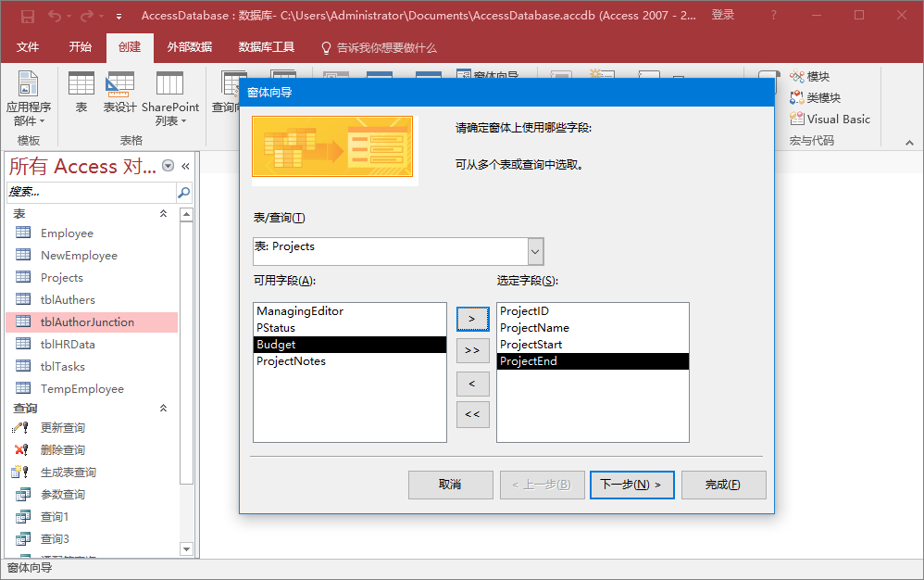Click the Visual Basic icon in ribbon
This screenshot has height=580, width=924.
coord(797,119)
